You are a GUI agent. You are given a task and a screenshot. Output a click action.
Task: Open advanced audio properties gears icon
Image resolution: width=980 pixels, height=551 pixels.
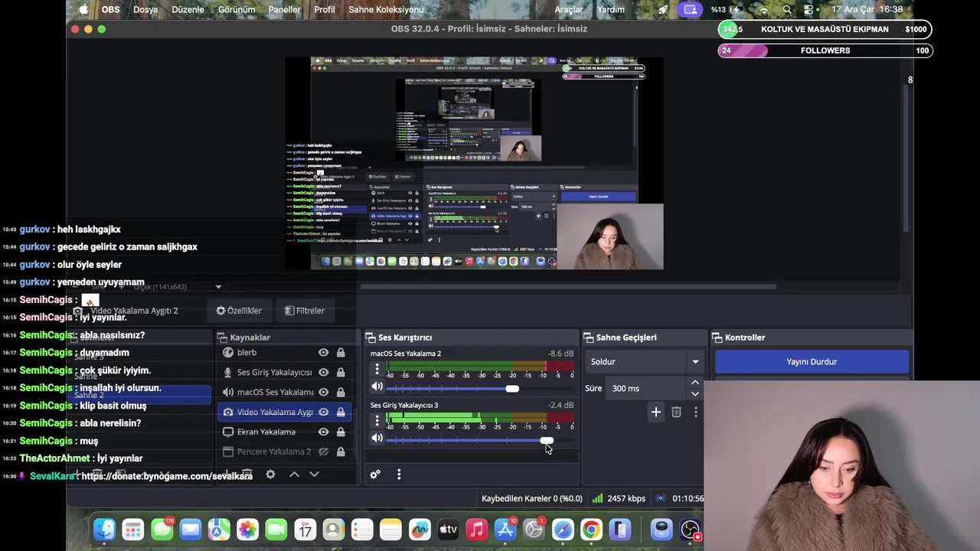pyautogui.click(x=375, y=474)
